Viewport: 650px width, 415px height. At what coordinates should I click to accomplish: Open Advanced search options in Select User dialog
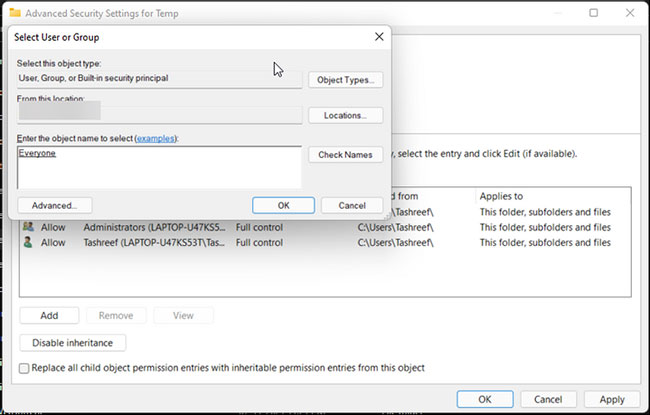[x=55, y=205]
